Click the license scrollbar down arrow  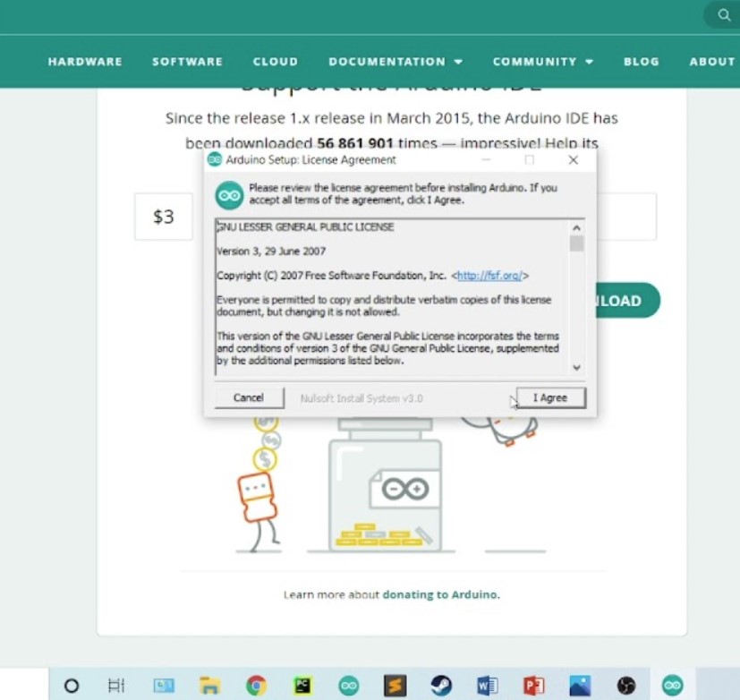click(x=576, y=367)
